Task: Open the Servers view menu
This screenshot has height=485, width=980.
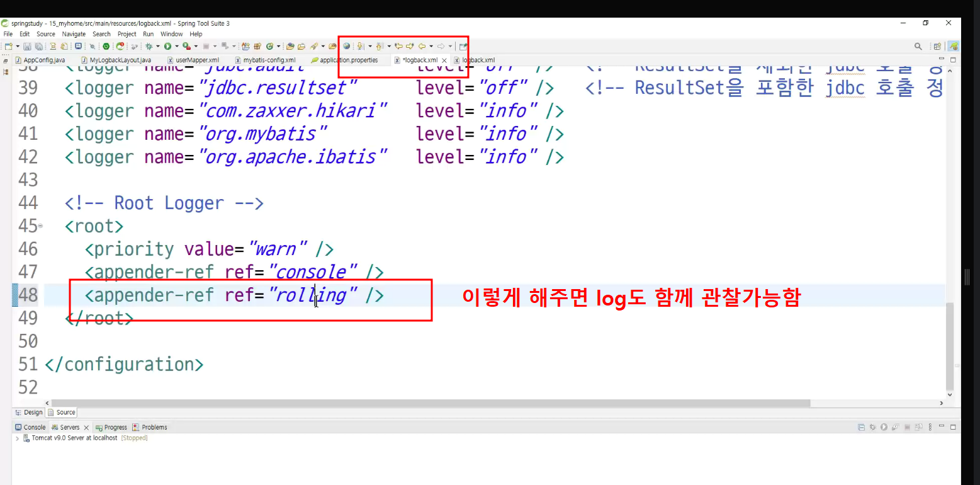Action: 931,427
